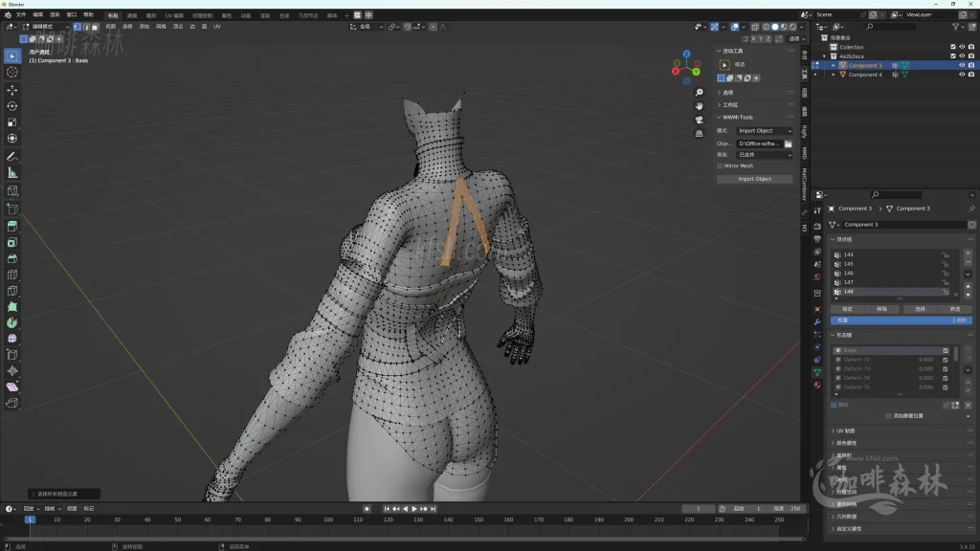The width and height of the screenshot is (980, 551).
Task: Open the Render properties tab
Action: 817,226
